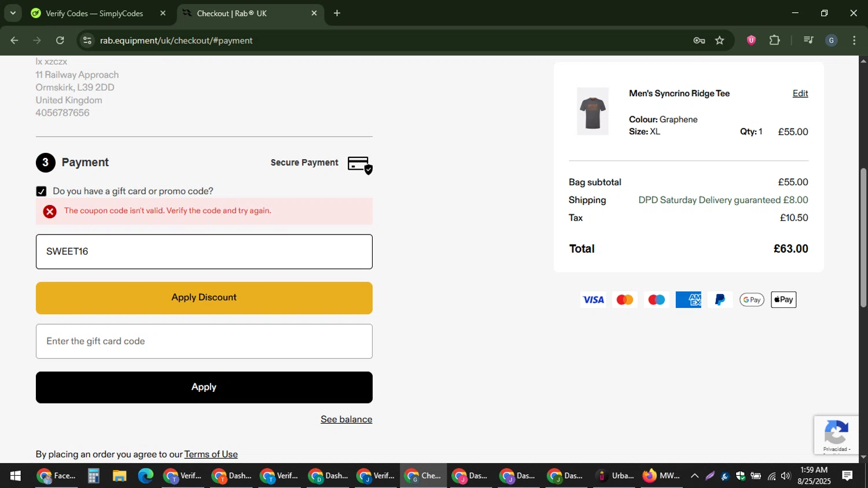Screen dimensions: 868x488
Task: Click the address line 11 Railway Approach
Action: coord(77,75)
